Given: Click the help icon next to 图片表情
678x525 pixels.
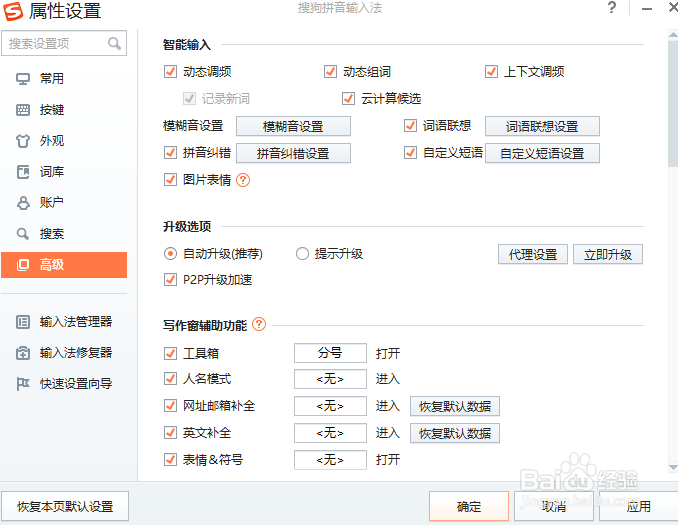Looking at the screenshot, I should [243, 180].
